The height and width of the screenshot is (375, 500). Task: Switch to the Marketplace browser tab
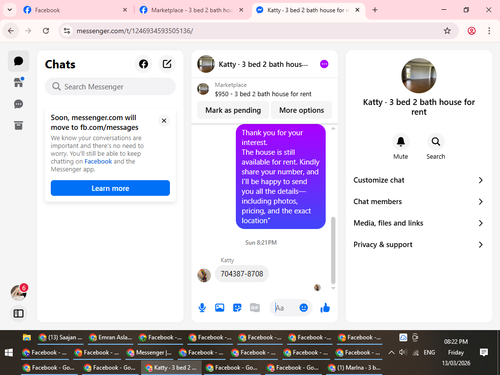191,10
